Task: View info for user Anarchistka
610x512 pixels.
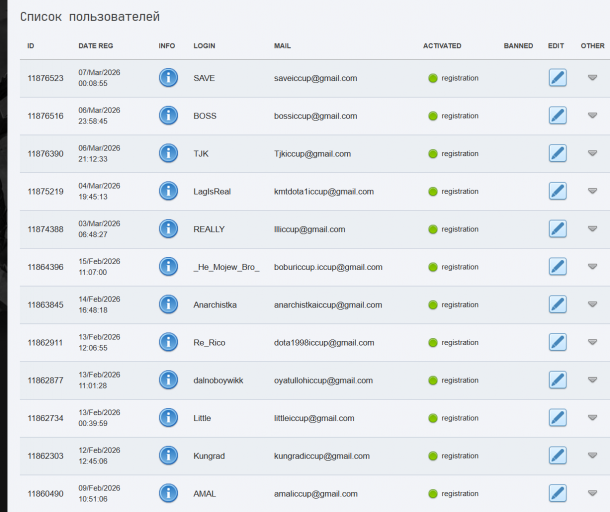Action: coord(168,304)
